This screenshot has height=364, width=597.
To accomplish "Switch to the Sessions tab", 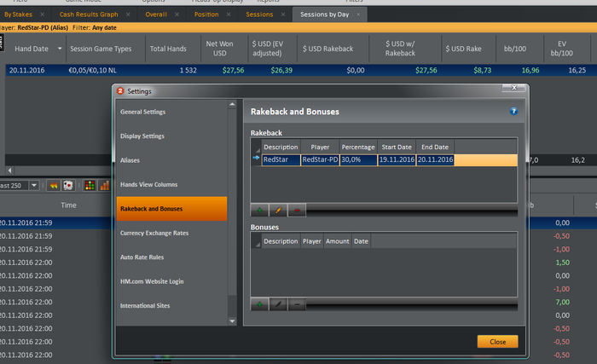I will 259,14.
